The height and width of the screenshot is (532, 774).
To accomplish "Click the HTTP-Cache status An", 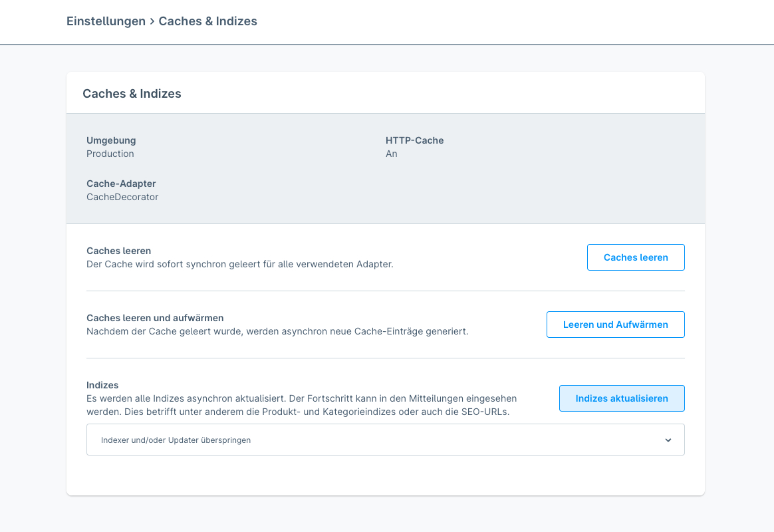I will pyautogui.click(x=391, y=154).
